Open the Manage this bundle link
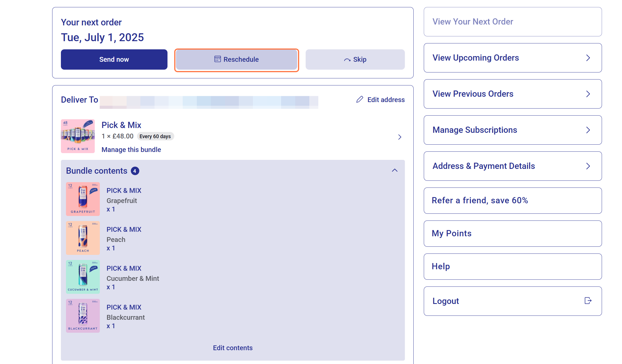 131,150
